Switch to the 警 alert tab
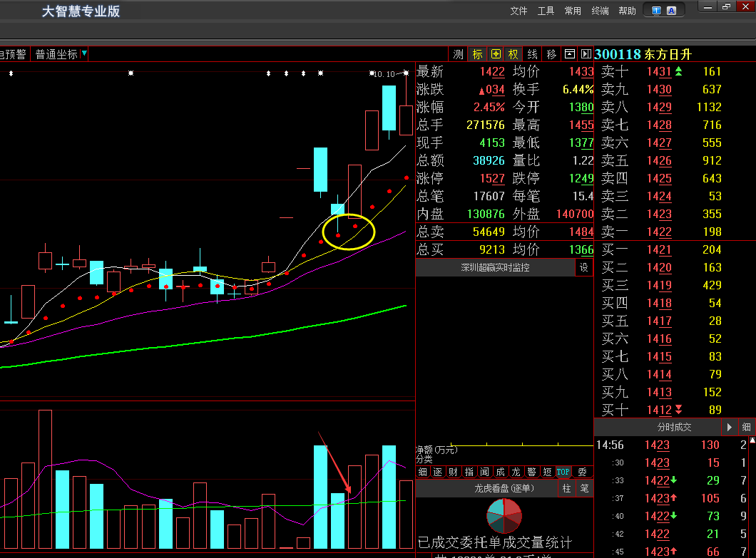This screenshot has height=558, width=756. [x=532, y=472]
